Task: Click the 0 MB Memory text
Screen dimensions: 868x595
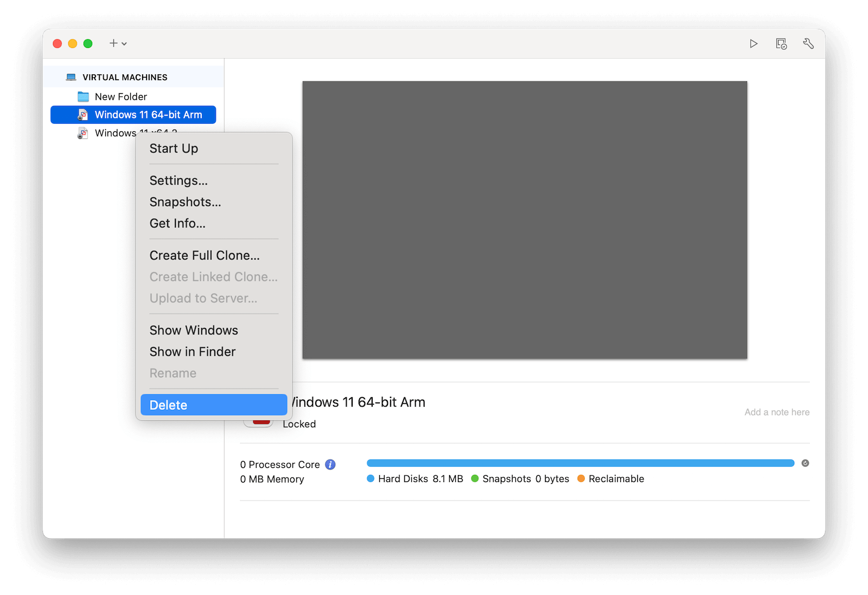Action: (272, 479)
